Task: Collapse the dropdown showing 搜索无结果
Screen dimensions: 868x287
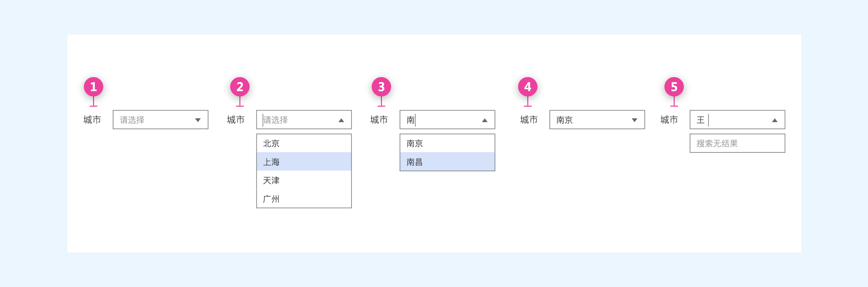Action: (774, 120)
